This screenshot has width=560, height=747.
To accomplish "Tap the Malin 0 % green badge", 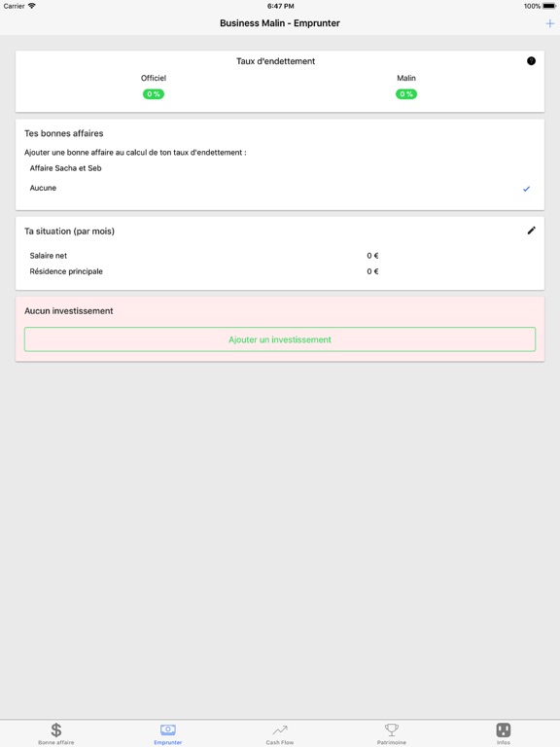I will tap(406, 94).
